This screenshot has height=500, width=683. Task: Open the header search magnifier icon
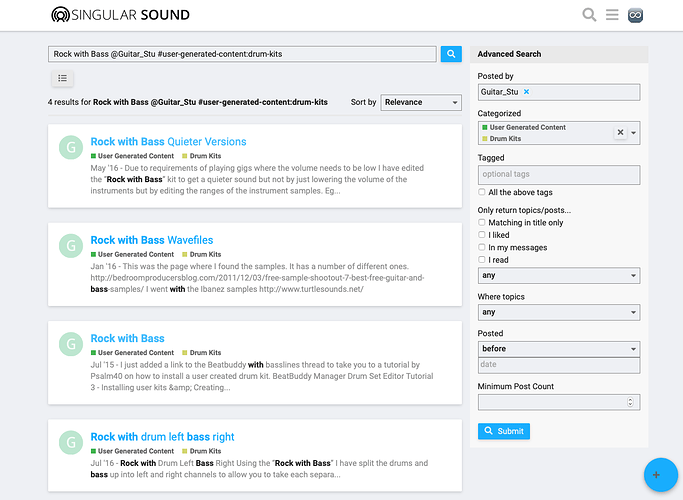pyautogui.click(x=589, y=15)
